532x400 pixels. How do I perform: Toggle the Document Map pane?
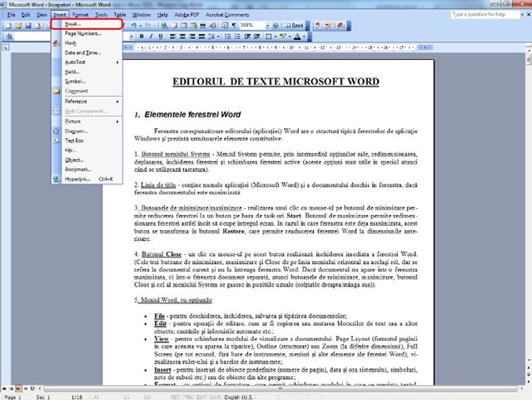[225, 26]
